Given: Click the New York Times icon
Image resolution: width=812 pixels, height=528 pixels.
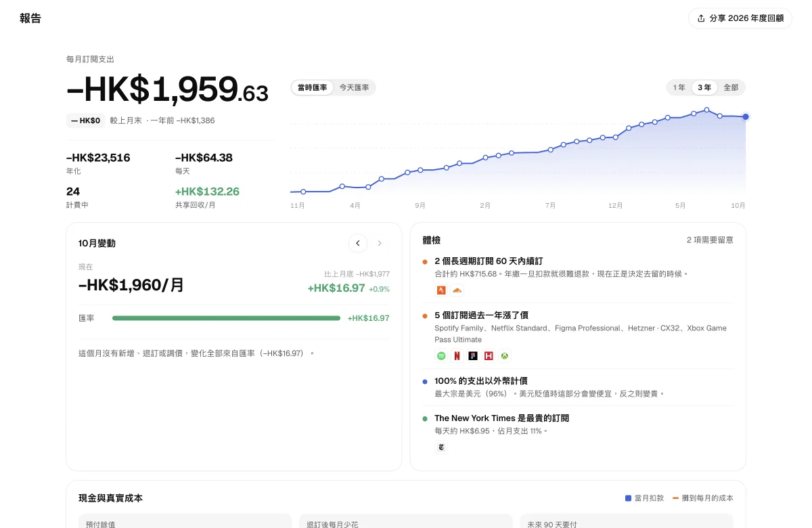Looking at the screenshot, I should [441, 447].
